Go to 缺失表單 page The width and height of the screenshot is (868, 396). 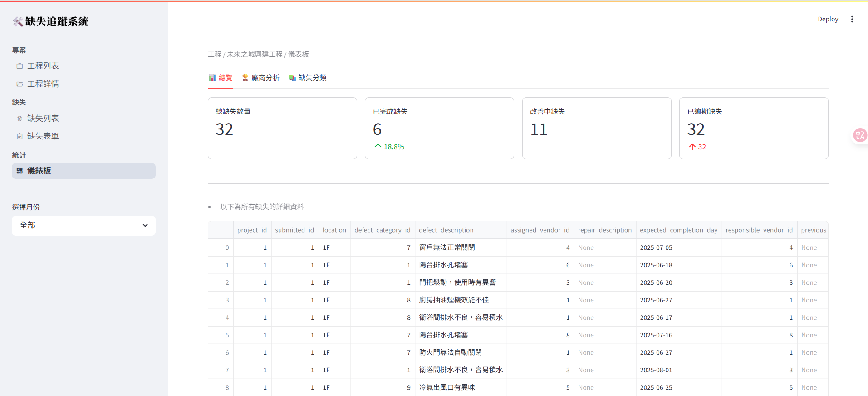43,136
